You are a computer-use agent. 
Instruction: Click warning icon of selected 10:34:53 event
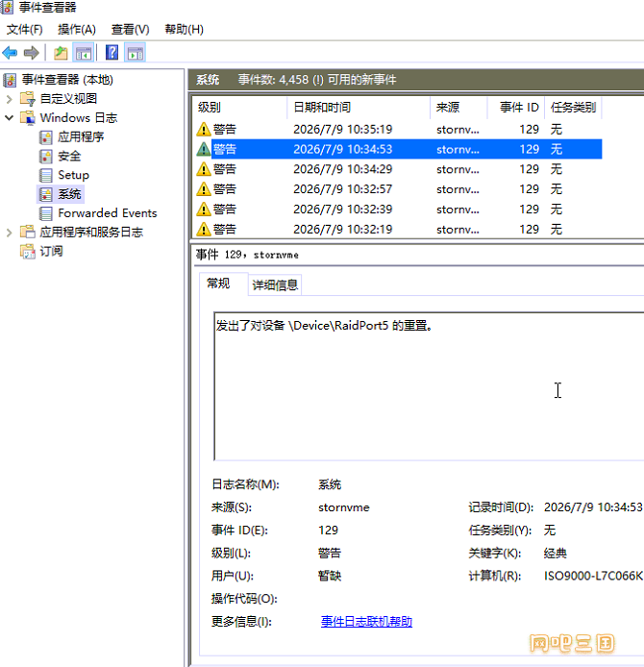tap(204, 149)
